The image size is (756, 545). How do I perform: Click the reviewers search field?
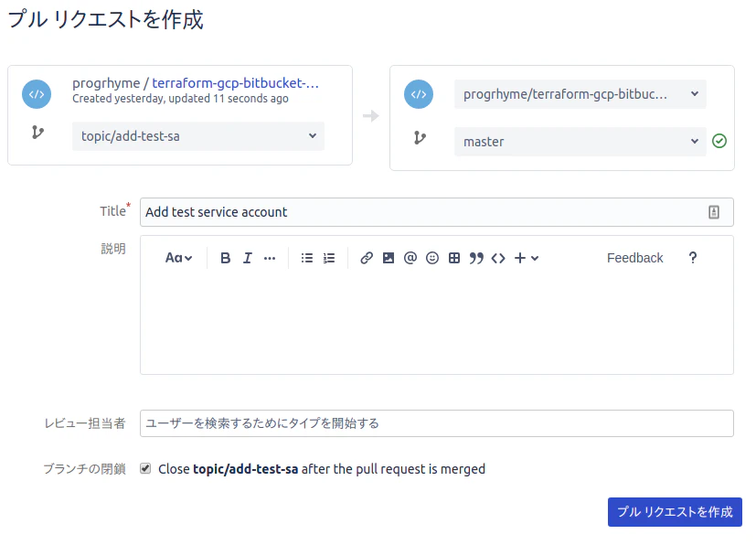(x=437, y=423)
